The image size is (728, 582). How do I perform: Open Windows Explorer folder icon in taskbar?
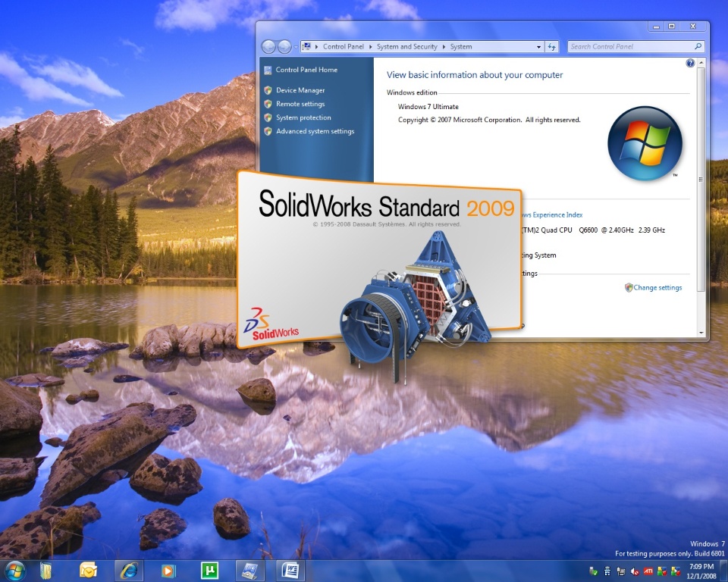[46, 571]
